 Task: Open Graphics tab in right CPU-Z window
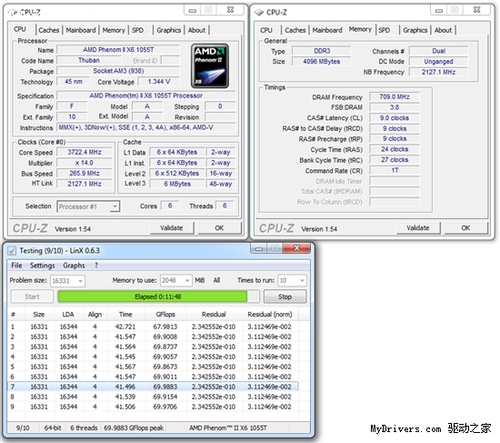(x=415, y=30)
